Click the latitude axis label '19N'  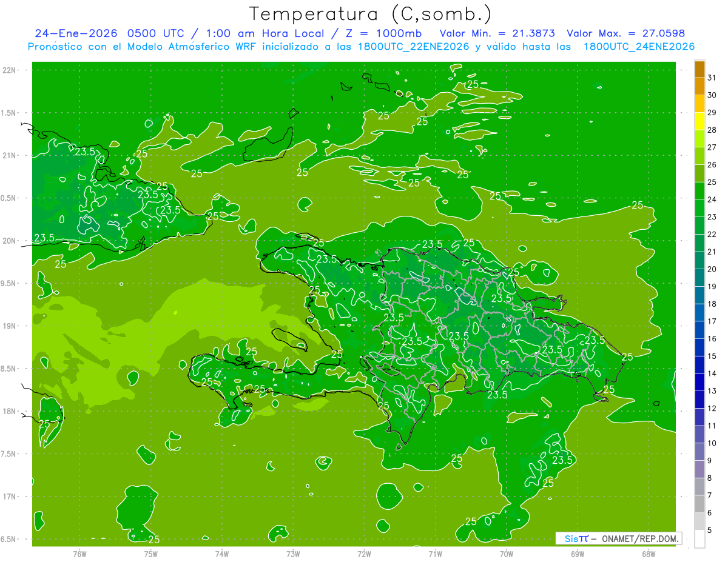9,326
